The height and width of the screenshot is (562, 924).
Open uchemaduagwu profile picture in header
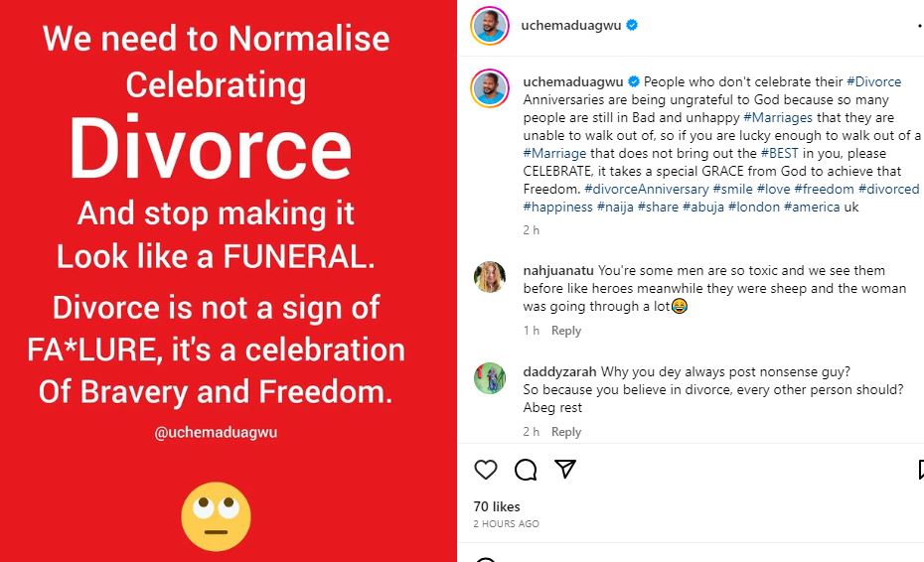coord(490,26)
